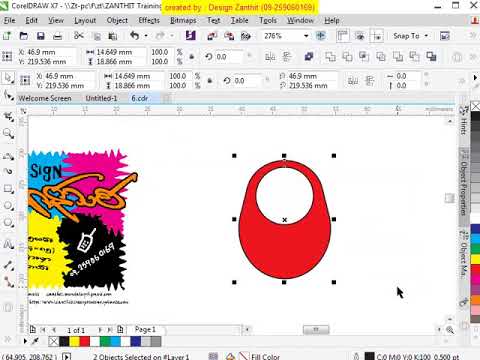Click the Intersect shapes icon
This screenshot has height=360, width=480.
click(364, 57)
